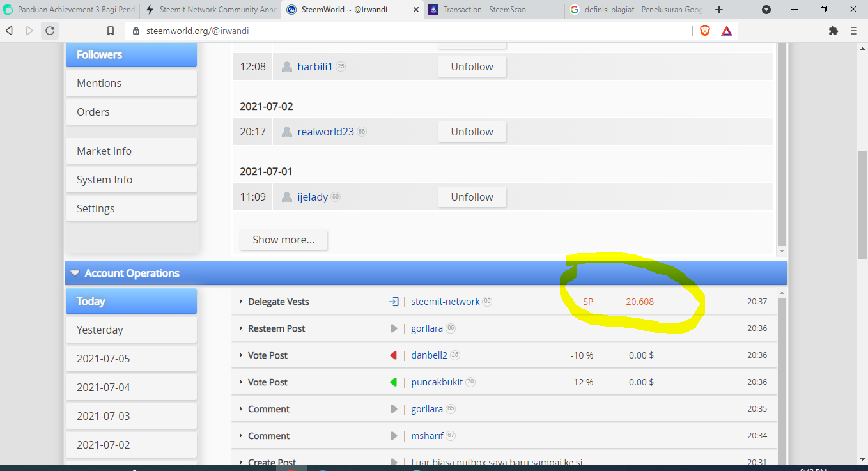Bookmark this page using the bookmark icon
This screenshot has height=471, width=868.
pos(111,31)
